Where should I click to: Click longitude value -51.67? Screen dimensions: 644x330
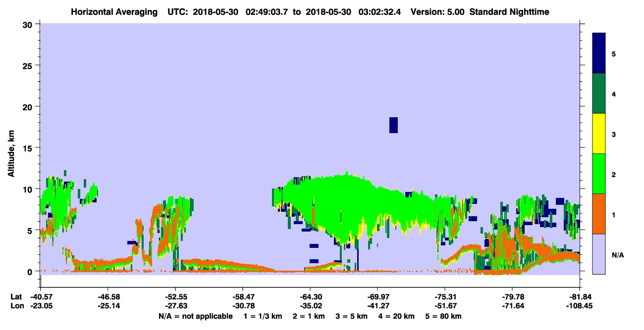(x=445, y=306)
